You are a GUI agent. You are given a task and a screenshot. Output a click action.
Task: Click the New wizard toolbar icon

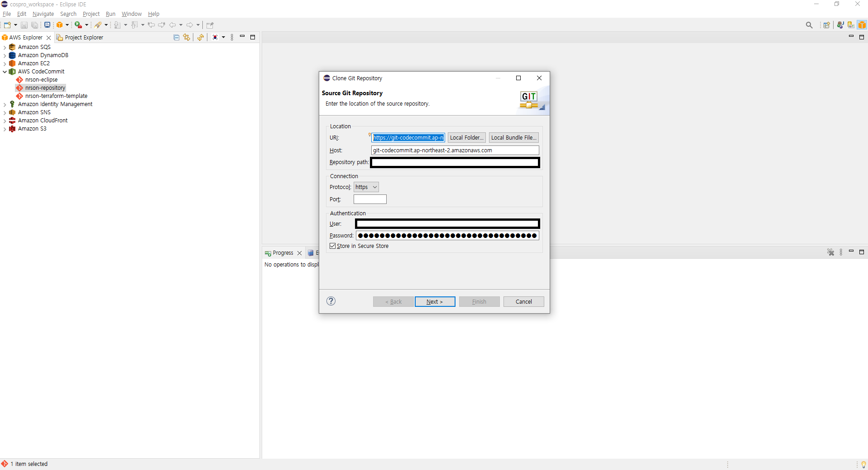click(x=7, y=25)
